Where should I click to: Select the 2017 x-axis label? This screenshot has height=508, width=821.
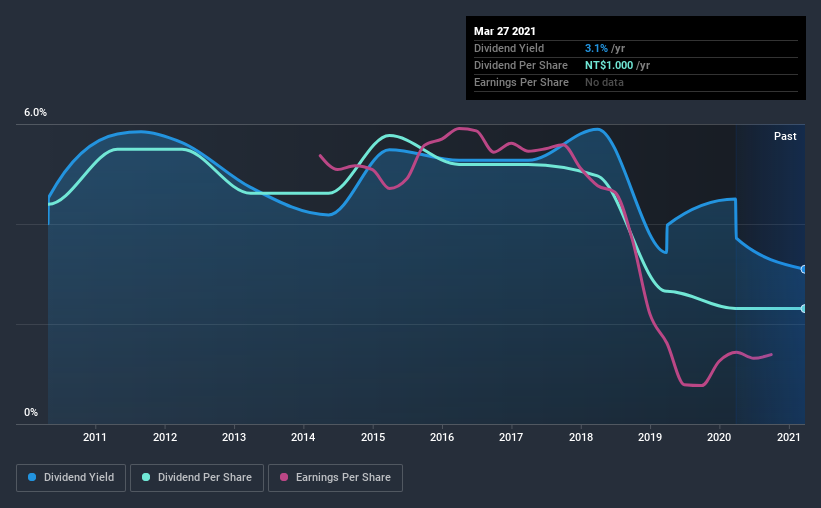pyautogui.click(x=511, y=437)
